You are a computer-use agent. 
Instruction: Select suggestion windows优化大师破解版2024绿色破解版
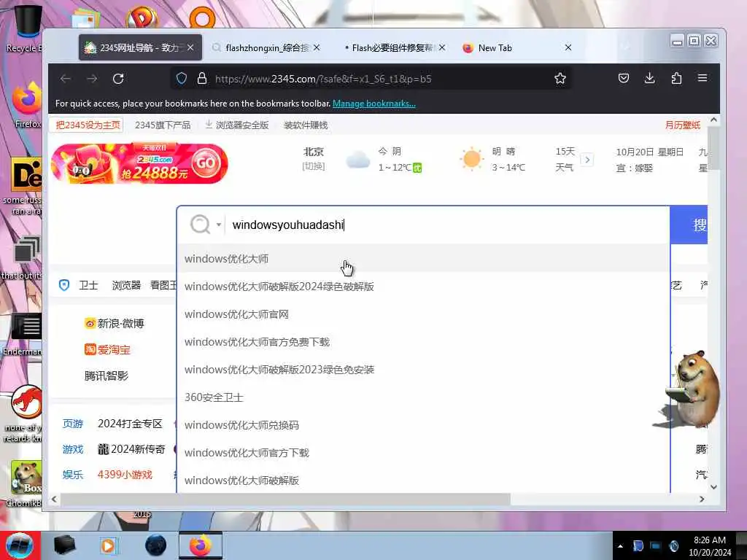click(x=423, y=286)
